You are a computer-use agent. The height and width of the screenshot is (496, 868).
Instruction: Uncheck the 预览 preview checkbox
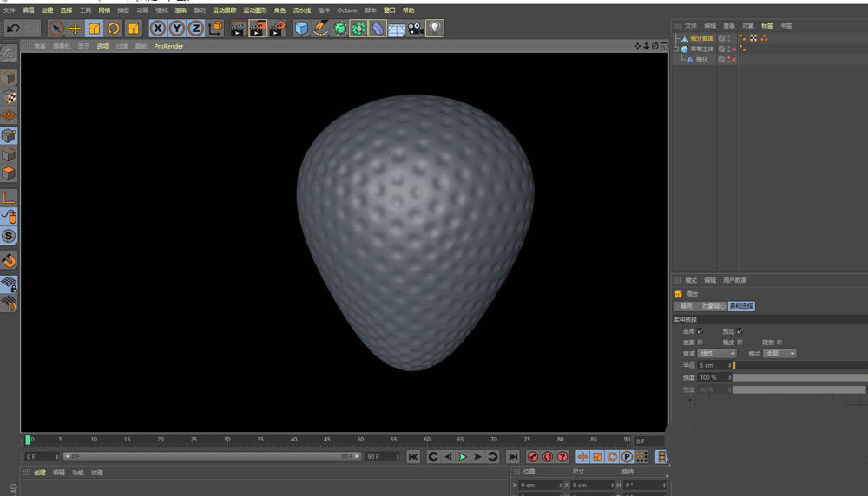[x=740, y=331]
